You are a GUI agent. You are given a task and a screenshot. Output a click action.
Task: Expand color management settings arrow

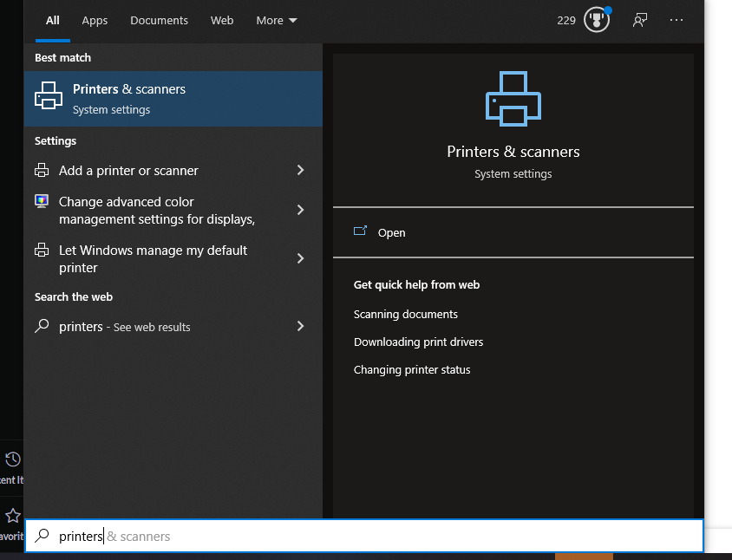click(x=301, y=210)
